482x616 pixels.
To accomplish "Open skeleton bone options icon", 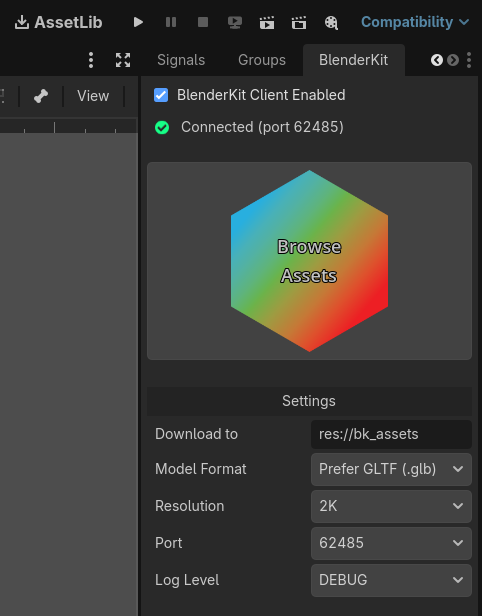I will point(41,96).
